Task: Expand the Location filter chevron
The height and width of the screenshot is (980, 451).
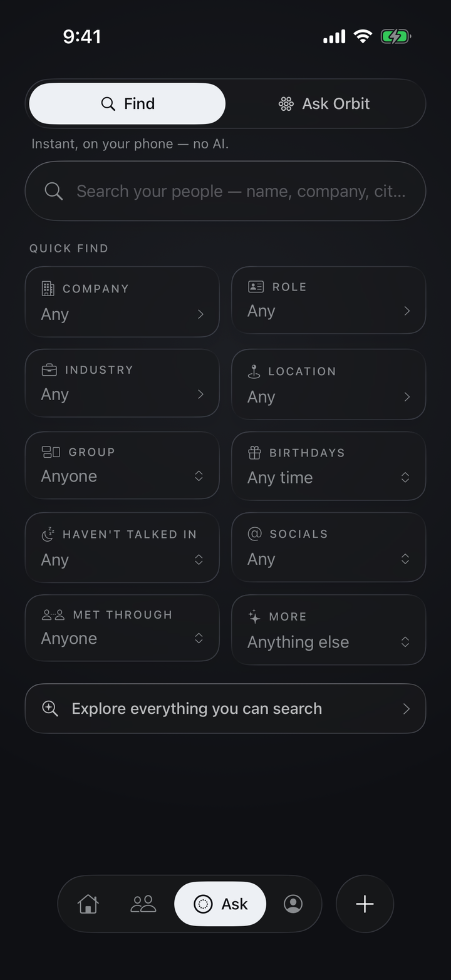Action: [x=407, y=396]
